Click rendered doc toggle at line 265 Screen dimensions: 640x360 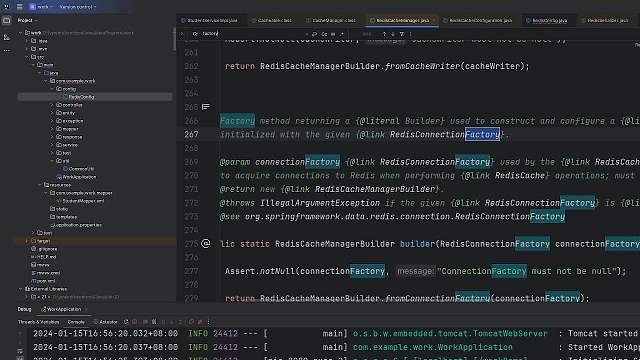206,107
